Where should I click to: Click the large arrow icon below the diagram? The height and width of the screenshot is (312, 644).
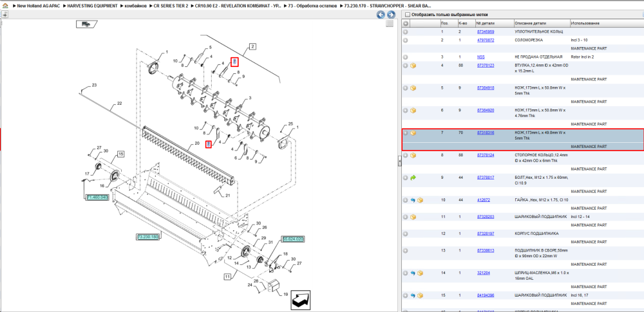[x=300, y=300]
